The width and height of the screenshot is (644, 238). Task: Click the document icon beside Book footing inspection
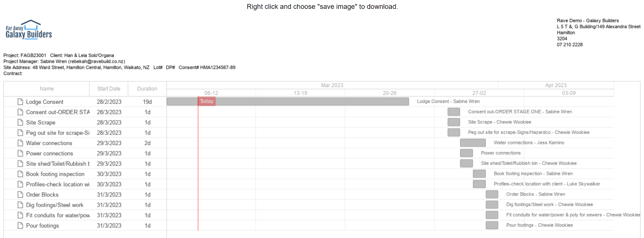(20, 174)
